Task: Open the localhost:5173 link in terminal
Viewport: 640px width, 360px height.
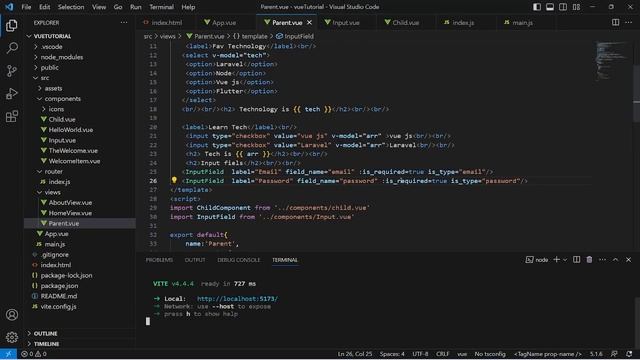Action: click(237, 299)
